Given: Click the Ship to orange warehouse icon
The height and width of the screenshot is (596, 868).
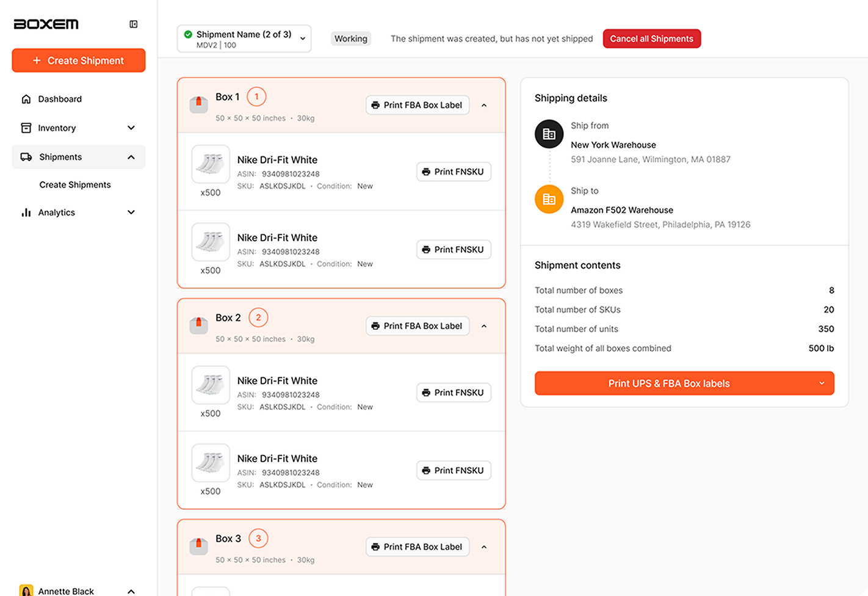Looking at the screenshot, I should coord(549,199).
